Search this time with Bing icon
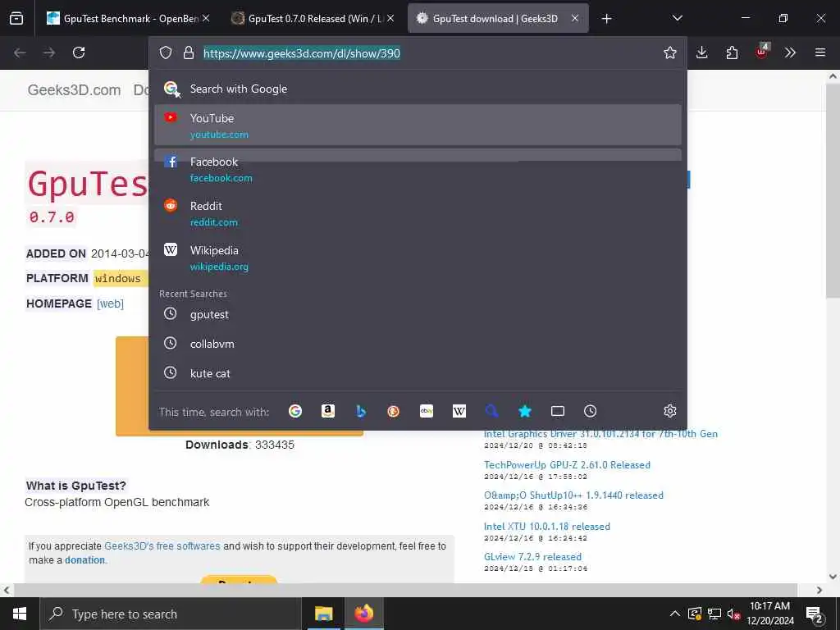 point(361,411)
